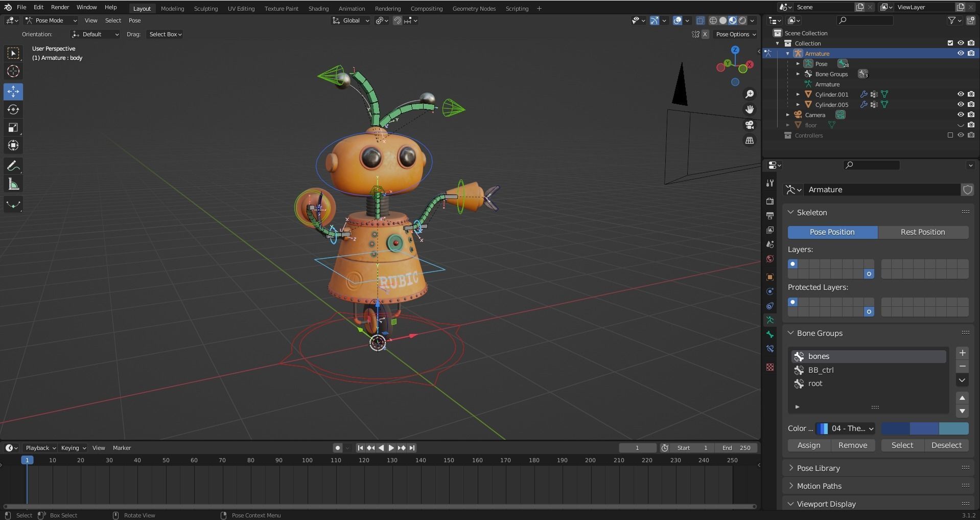The image size is (980, 520).
Task: Select the Annotate pencil tool
Action: pyautogui.click(x=13, y=166)
